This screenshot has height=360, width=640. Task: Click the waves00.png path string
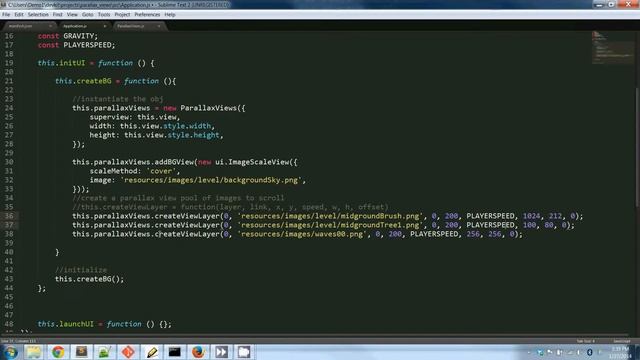coord(302,234)
